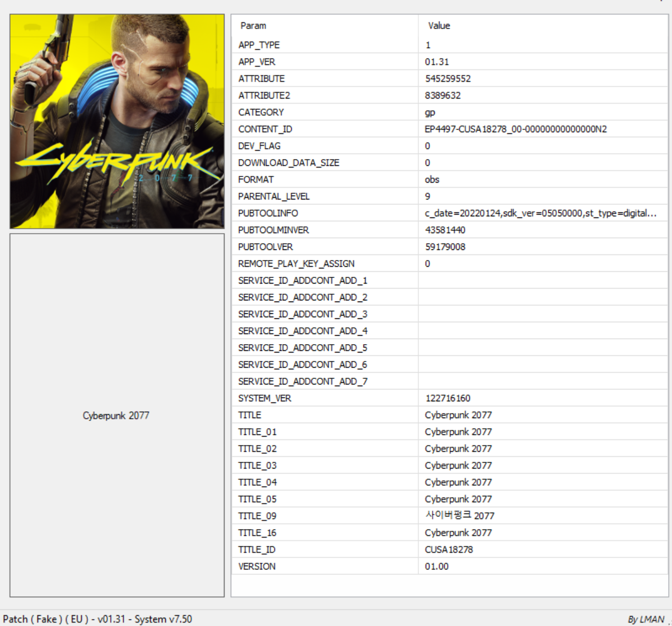Click the TITLE_ID parameter name
Screen dimensions: 672x626
point(257,549)
